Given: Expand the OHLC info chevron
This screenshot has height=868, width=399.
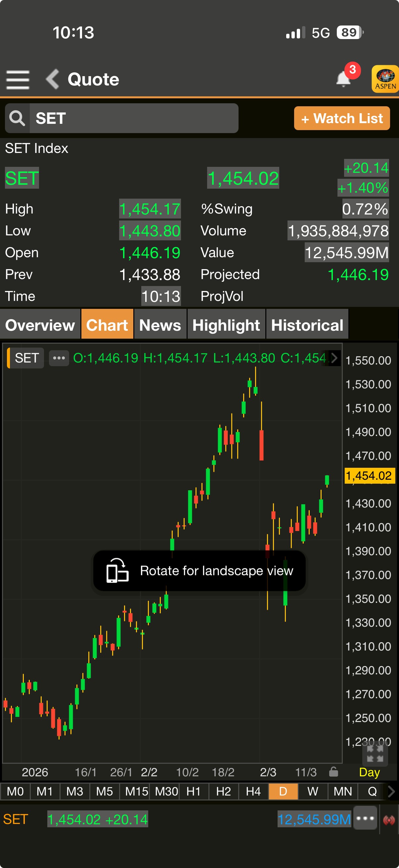Looking at the screenshot, I should click(x=334, y=358).
